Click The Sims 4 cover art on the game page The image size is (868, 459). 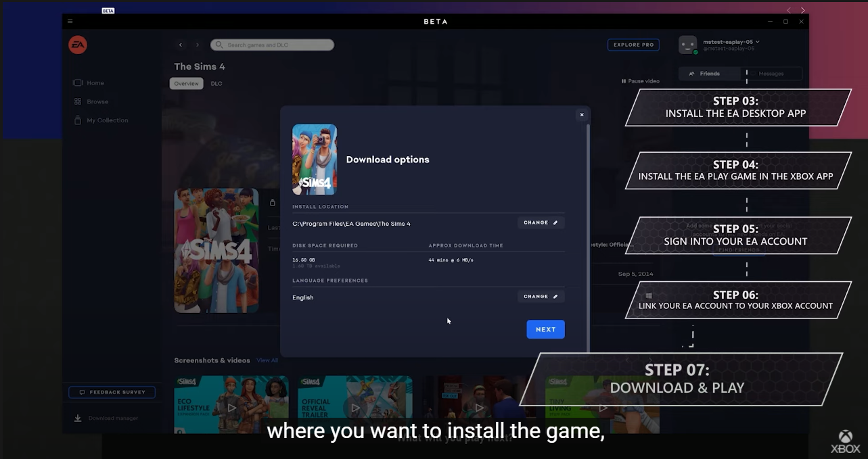tap(216, 250)
